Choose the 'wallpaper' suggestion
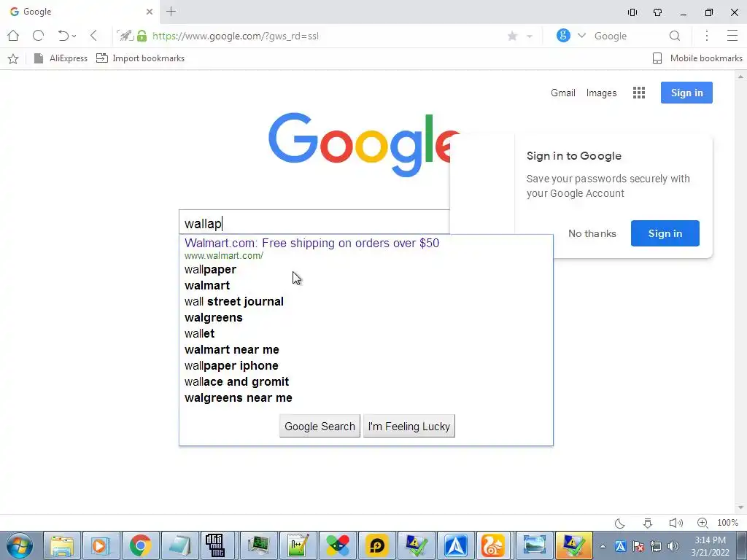Image resolution: width=747 pixels, height=560 pixels. (x=210, y=270)
